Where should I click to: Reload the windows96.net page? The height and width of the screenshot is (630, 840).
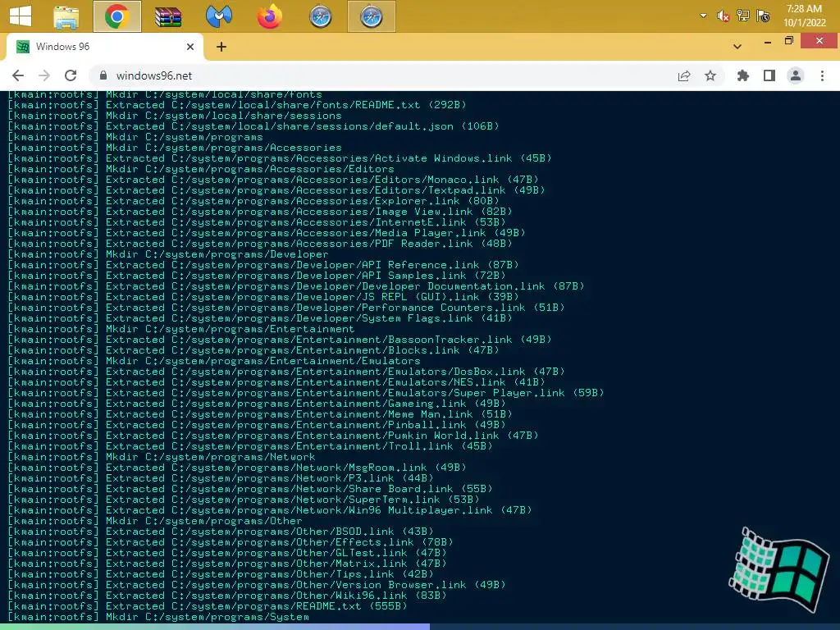pos(71,75)
